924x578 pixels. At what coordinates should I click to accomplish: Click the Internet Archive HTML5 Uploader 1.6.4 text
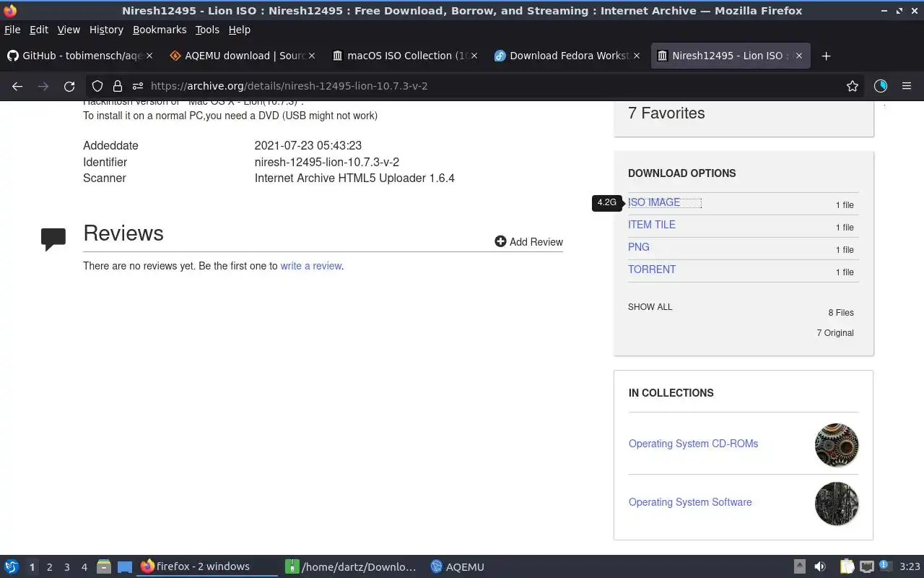coord(354,178)
